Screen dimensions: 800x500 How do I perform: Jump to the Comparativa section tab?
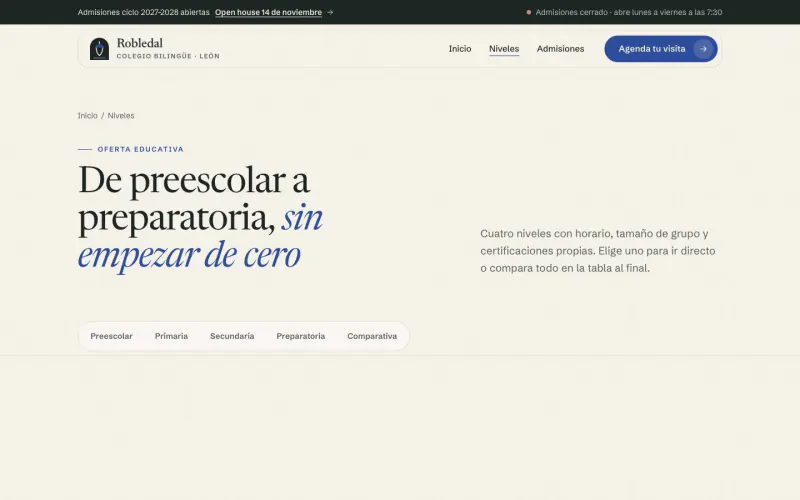pos(372,336)
